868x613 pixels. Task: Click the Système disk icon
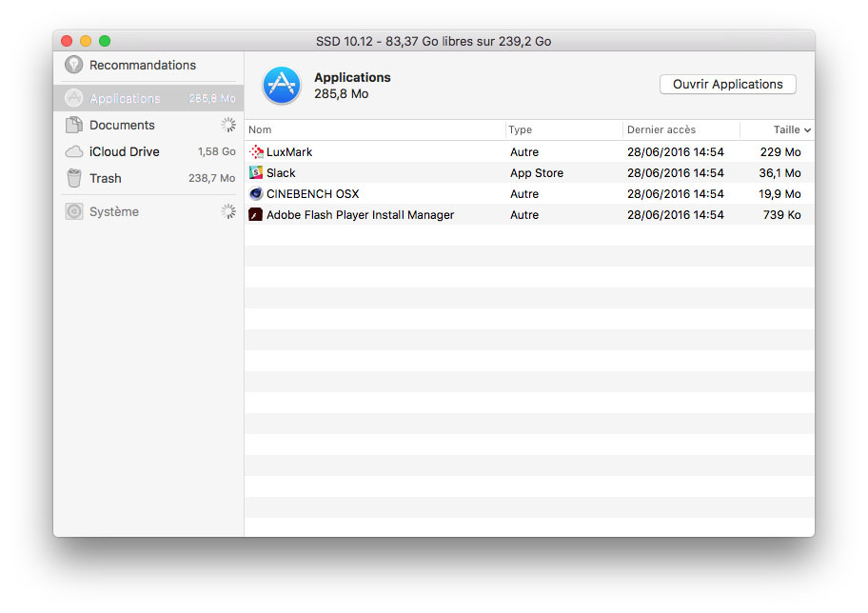[x=73, y=211]
